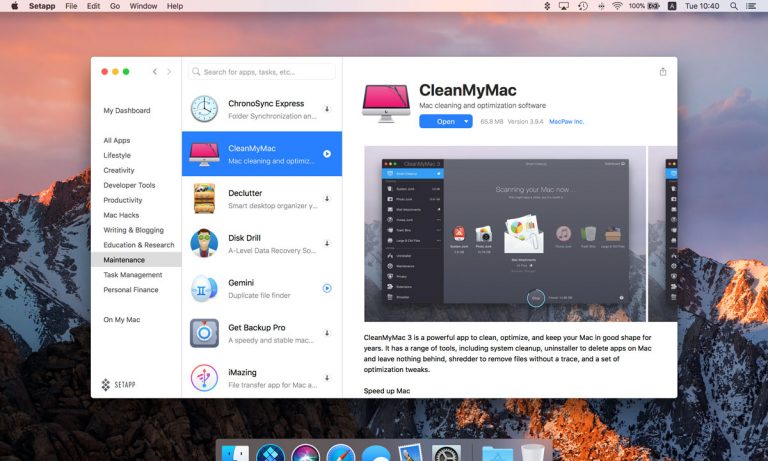Select Lifestyle category
The height and width of the screenshot is (461, 768).
point(117,155)
